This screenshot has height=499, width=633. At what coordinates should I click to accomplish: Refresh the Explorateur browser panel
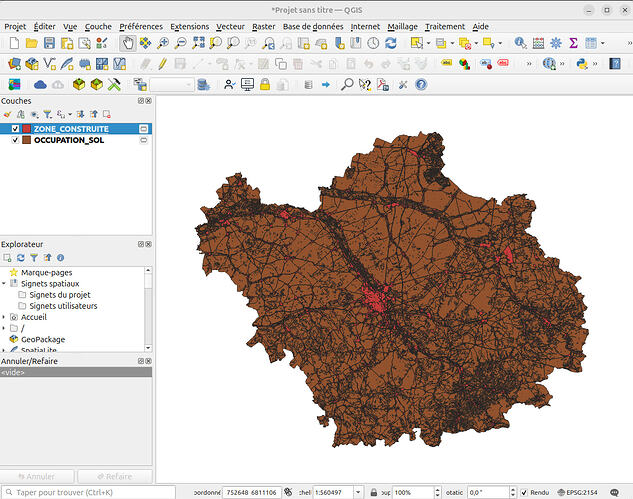[21, 258]
